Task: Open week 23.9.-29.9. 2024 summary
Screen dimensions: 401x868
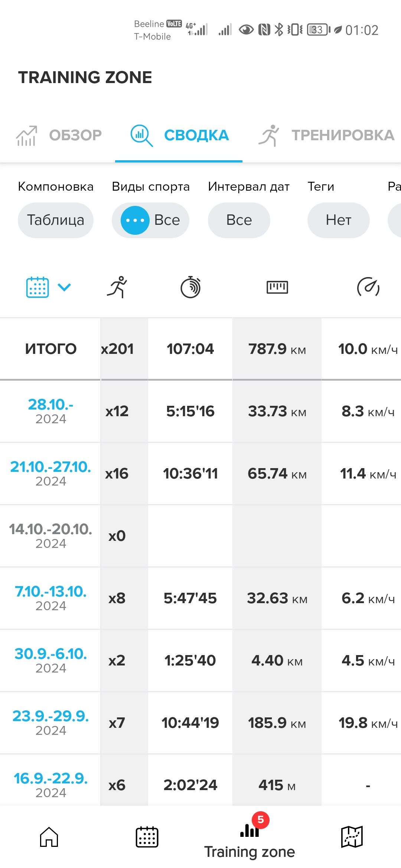Action: coord(50,722)
